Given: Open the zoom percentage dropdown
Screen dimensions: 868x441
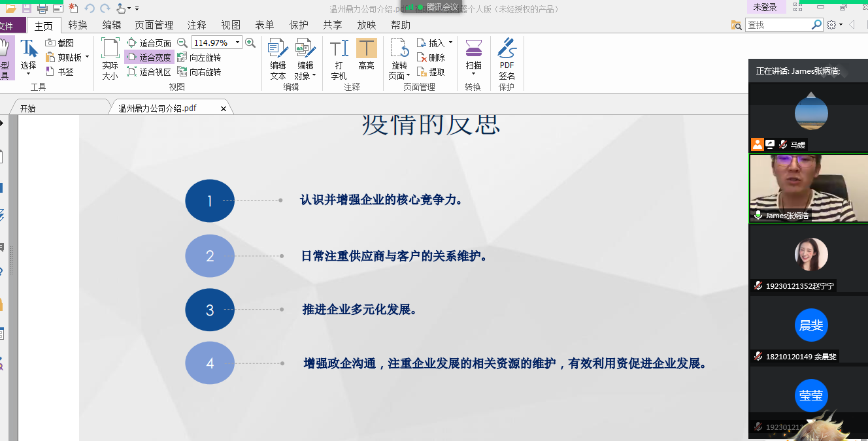Looking at the screenshot, I should (x=237, y=42).
